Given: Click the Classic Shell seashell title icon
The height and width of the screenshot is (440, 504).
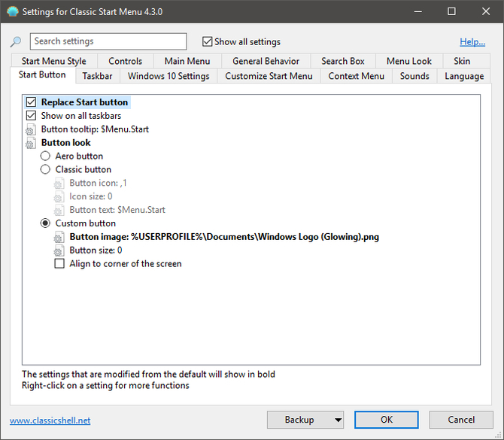Looking at the screenshot, I should [13, 11].
